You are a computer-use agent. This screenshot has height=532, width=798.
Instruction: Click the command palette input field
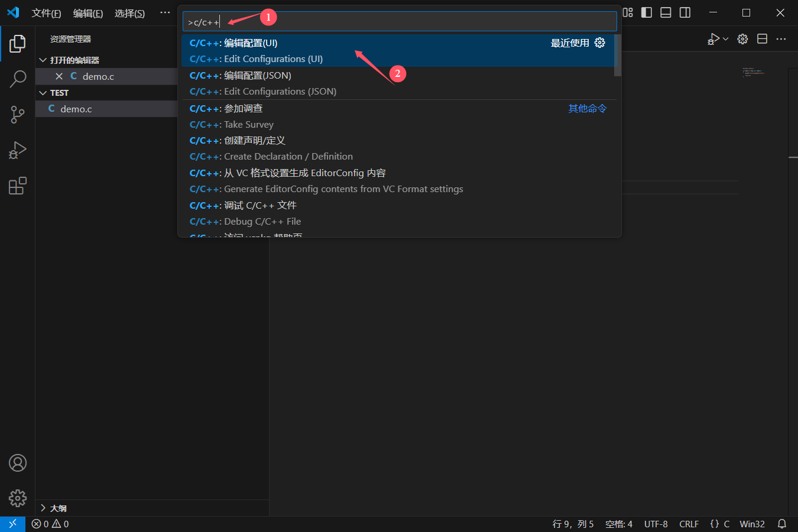click(400, 22)
